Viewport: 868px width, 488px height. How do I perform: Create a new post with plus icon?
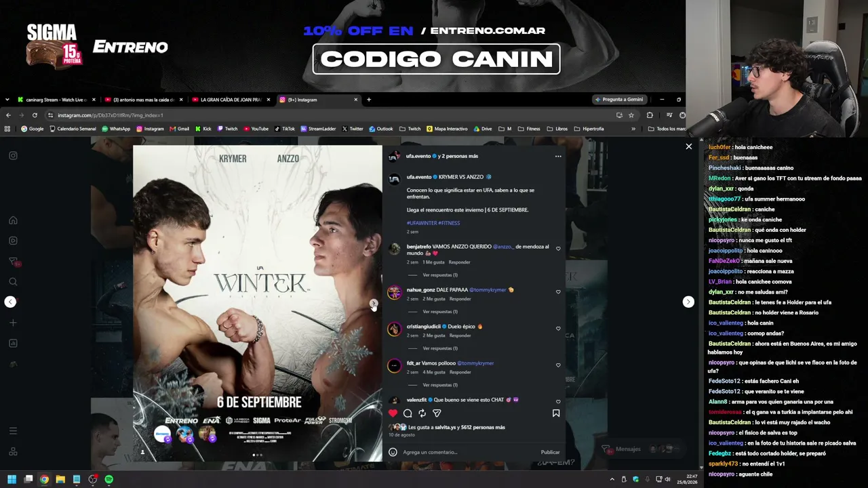[x=13, y=323]
